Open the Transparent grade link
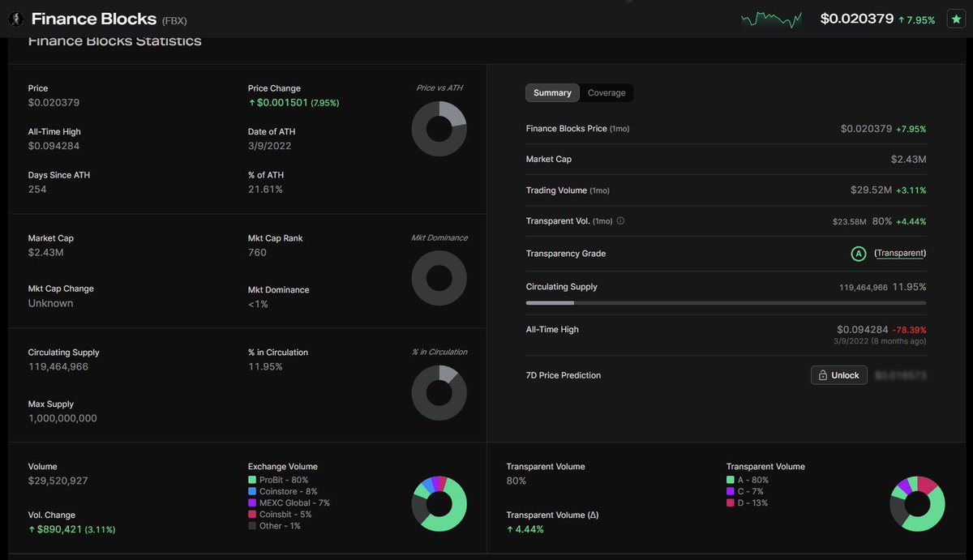This screenshot has height=560, width=973. 900,254
